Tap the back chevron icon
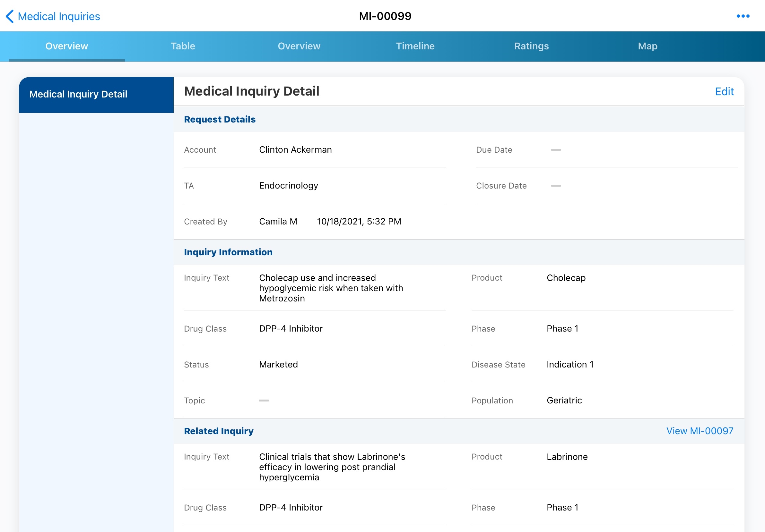The width and height of the screenshot is (765, 532). coord(10,16)
